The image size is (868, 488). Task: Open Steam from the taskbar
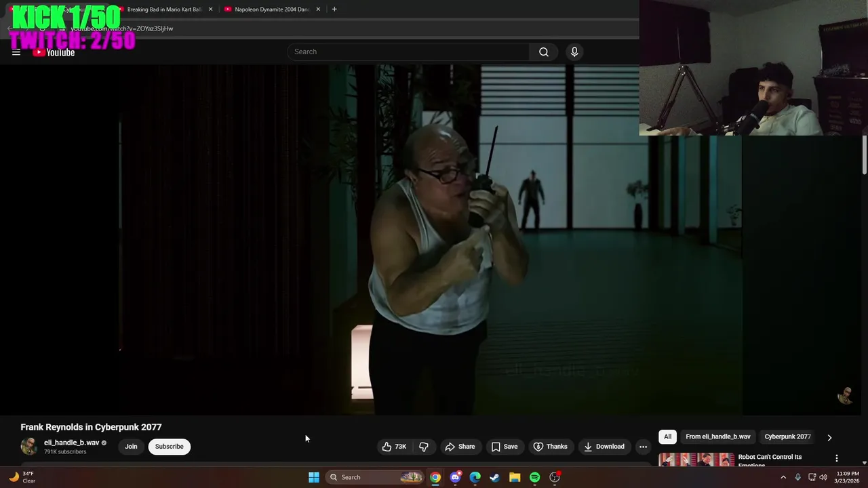(495, 477)
